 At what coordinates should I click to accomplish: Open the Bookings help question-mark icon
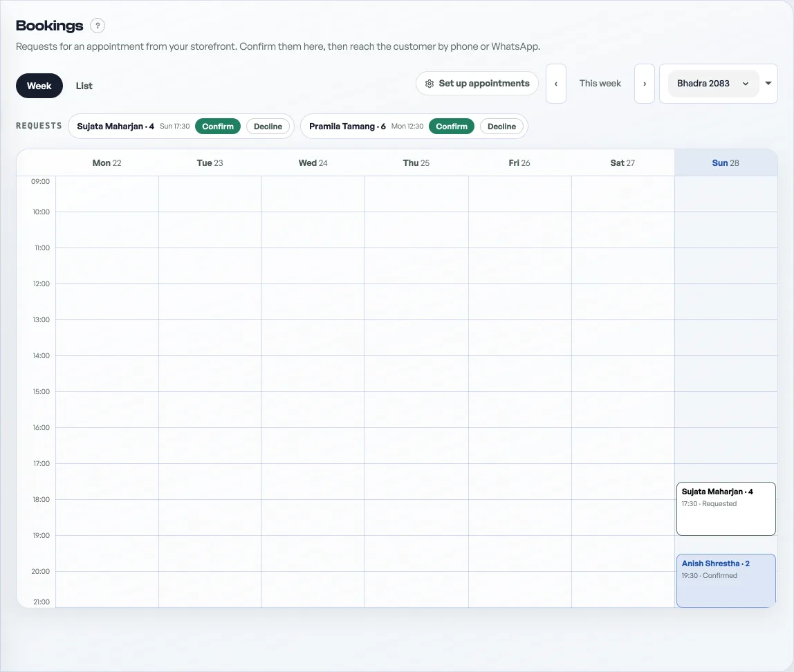98,26
